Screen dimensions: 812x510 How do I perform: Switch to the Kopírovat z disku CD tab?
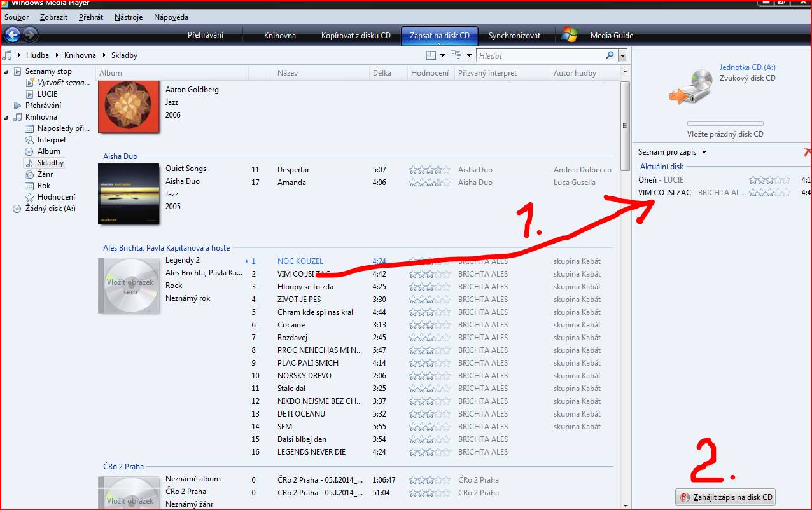(x=356, y=36)
